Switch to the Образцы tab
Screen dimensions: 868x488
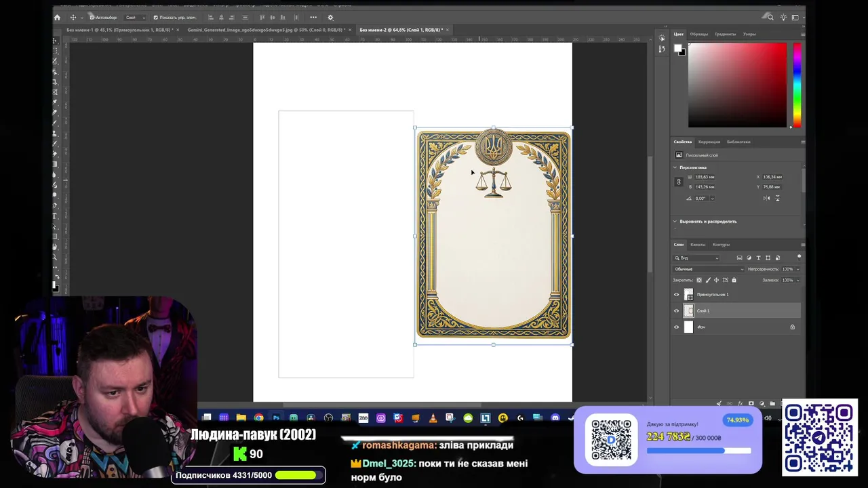[699, 34]
